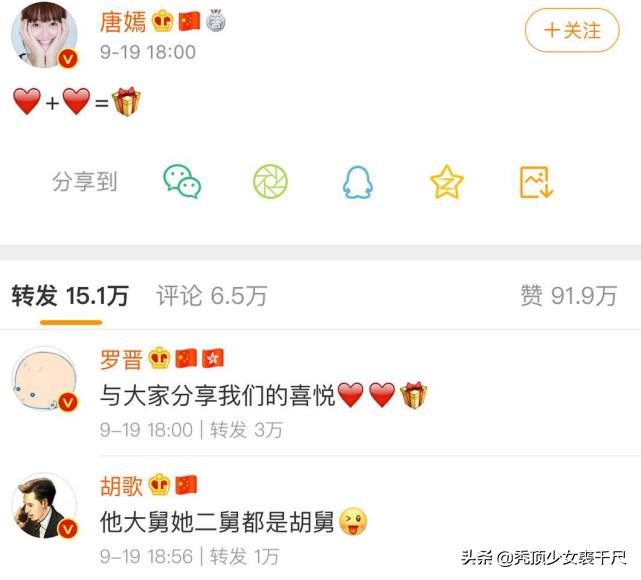Open 罗晋 username link

[x=121, y=360]
